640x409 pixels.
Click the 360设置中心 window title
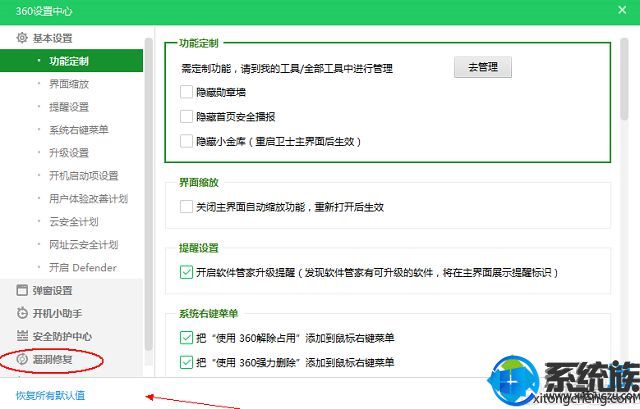coord(44,11)
